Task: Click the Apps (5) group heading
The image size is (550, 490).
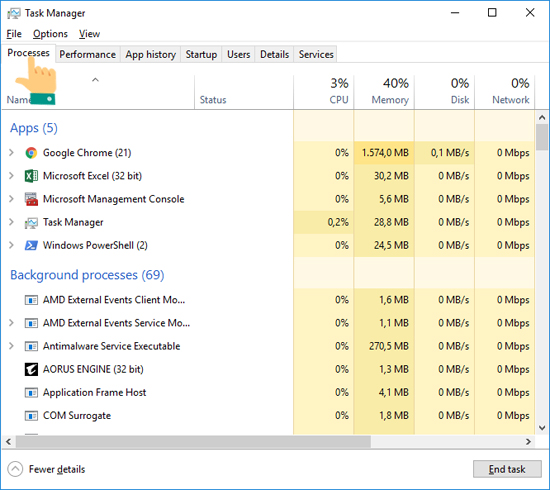Action: (34, 128)
